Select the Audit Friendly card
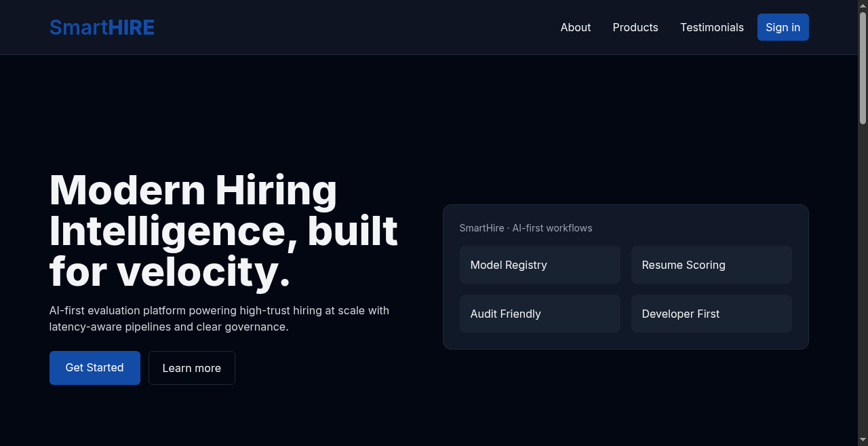 540,314
